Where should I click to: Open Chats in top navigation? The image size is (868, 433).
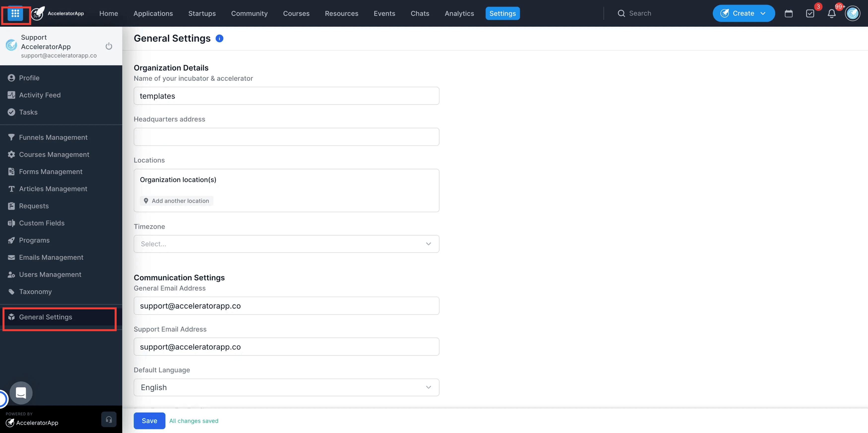tap(420, 13)
